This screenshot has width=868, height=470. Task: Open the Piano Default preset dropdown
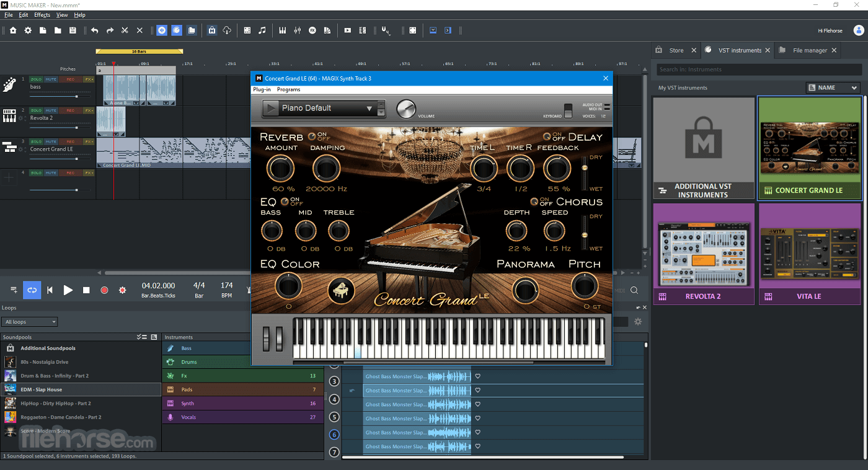click(323, 109)
